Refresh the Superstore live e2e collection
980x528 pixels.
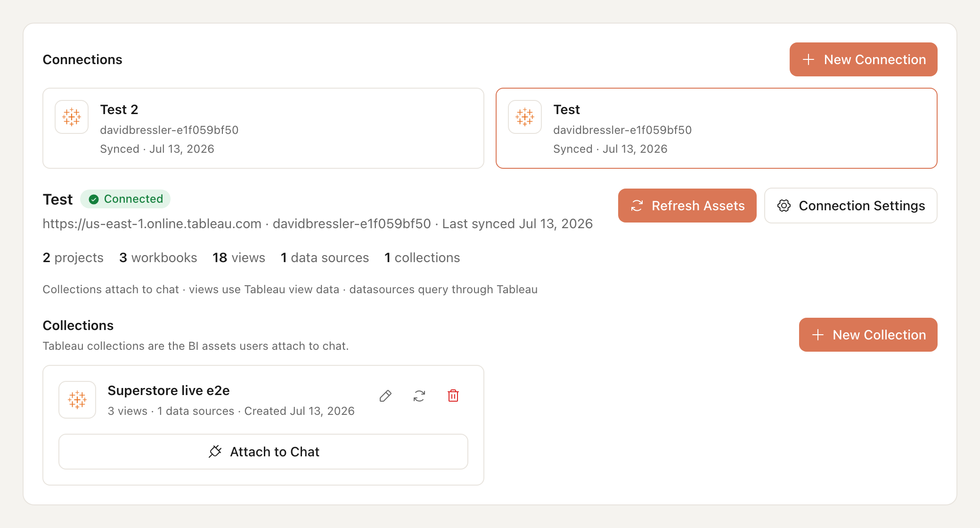(419, 396)
